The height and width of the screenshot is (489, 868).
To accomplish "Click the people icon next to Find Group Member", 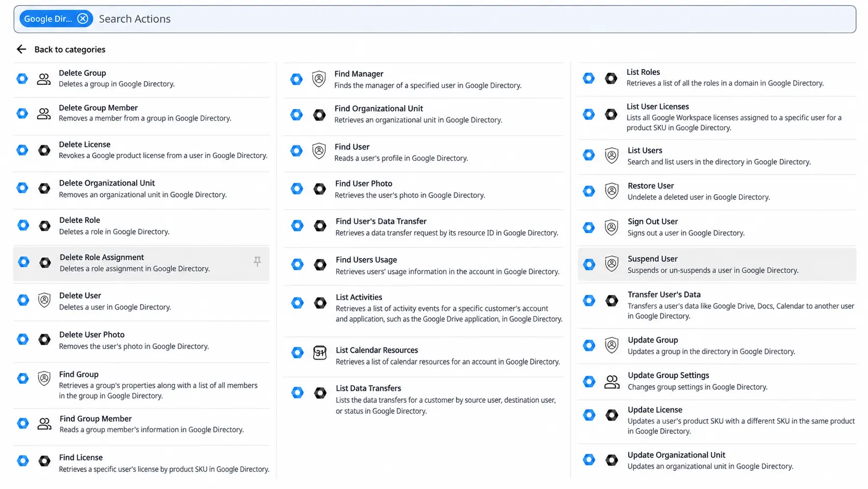I will tap(45, 424).
